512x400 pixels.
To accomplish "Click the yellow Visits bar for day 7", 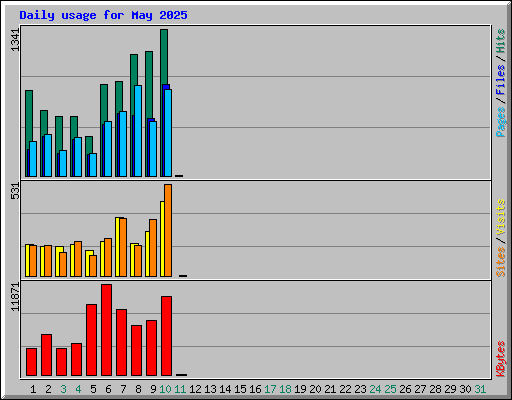I will click(118, 247).
